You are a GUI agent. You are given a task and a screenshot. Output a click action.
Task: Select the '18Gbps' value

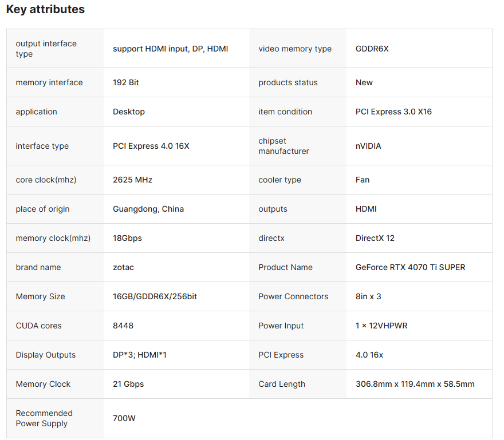pyautogui.click(x=127, y=238)
